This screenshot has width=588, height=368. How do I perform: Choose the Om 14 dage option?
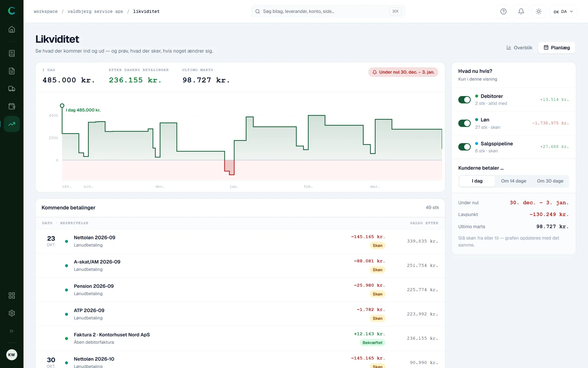[513, 181]
